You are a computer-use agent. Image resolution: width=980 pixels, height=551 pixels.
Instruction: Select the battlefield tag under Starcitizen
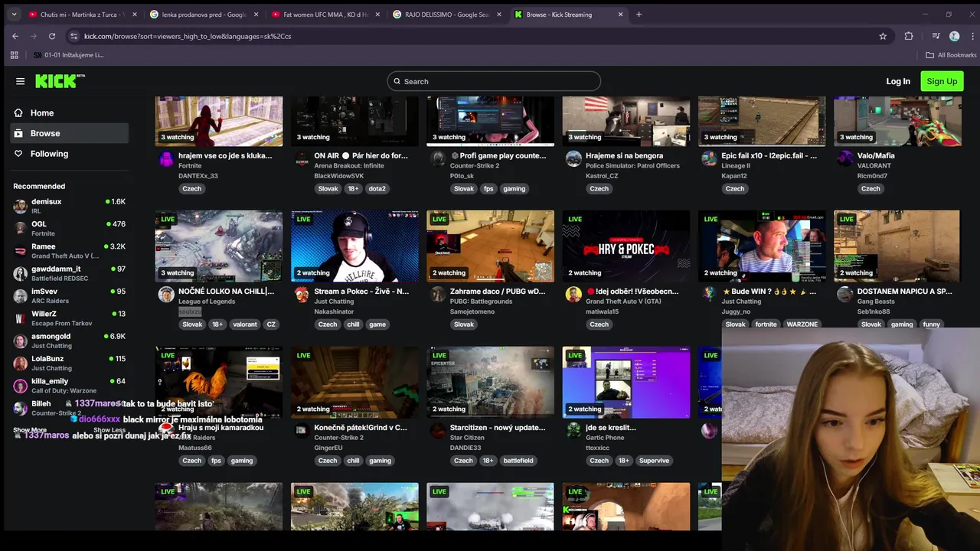518,461
